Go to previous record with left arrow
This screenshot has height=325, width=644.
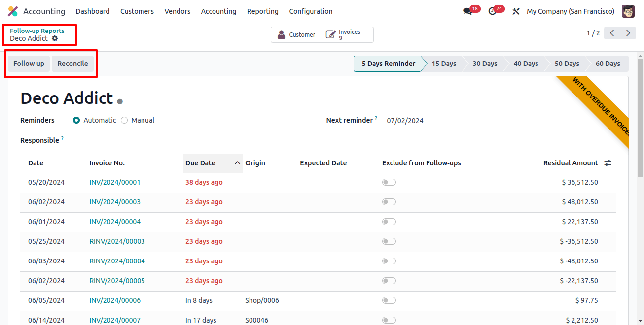pos(612,33)
